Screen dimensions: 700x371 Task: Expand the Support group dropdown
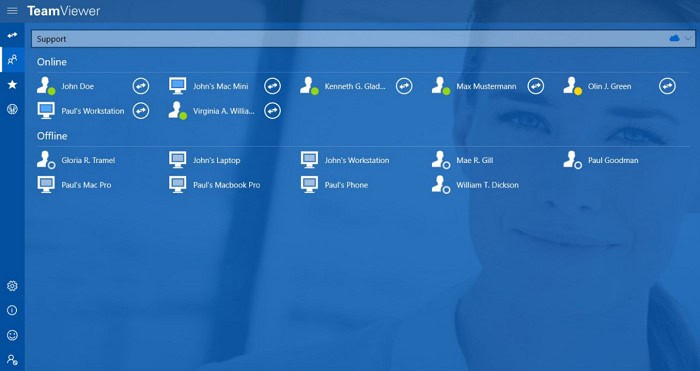(x=688, y=39)
